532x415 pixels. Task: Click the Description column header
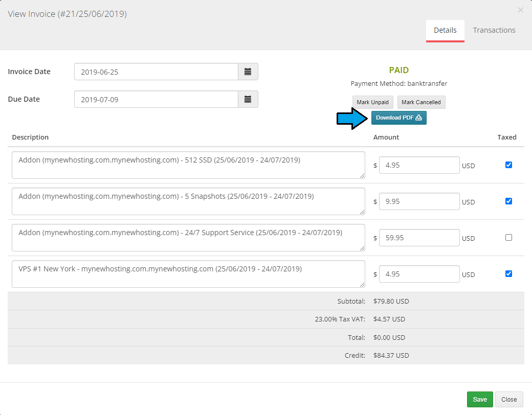pyautogui.click(x=30, y=137)
